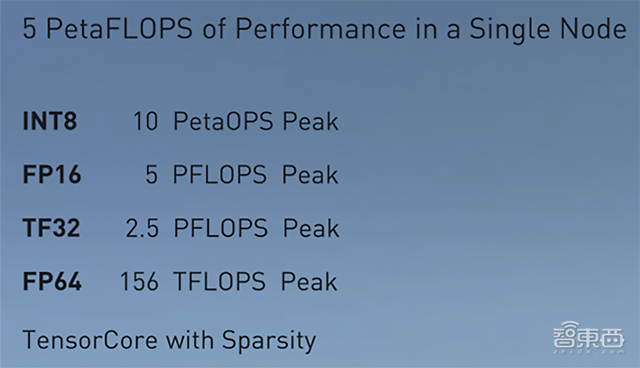Click Peak in the FP64 row
Viewport: 640px width, 368px height.
click(309, 282)
